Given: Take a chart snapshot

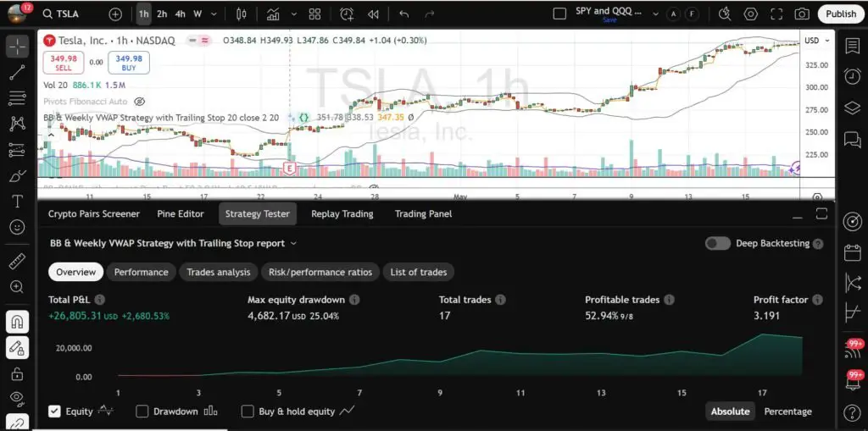Looking at the screenshot, I should click(802, 14).
